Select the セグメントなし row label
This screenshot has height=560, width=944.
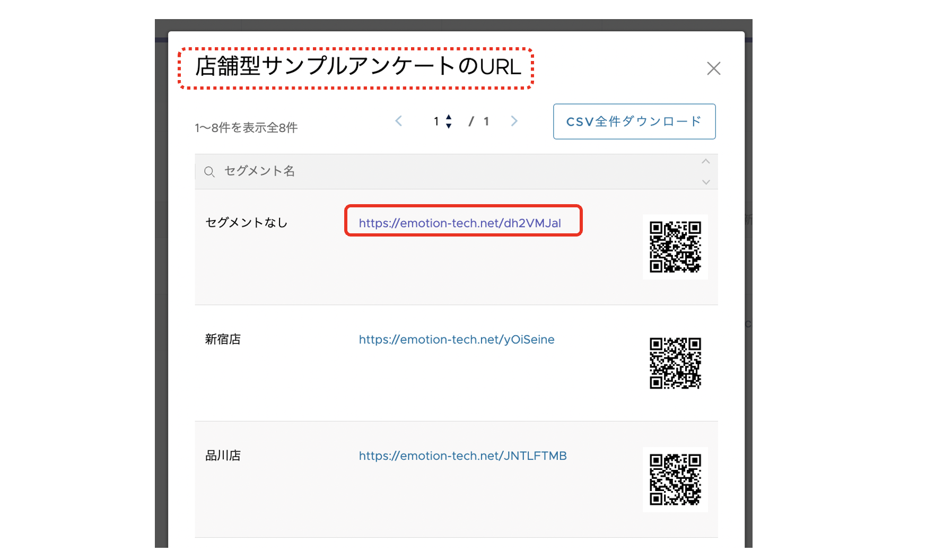click(x=246, y=223)
